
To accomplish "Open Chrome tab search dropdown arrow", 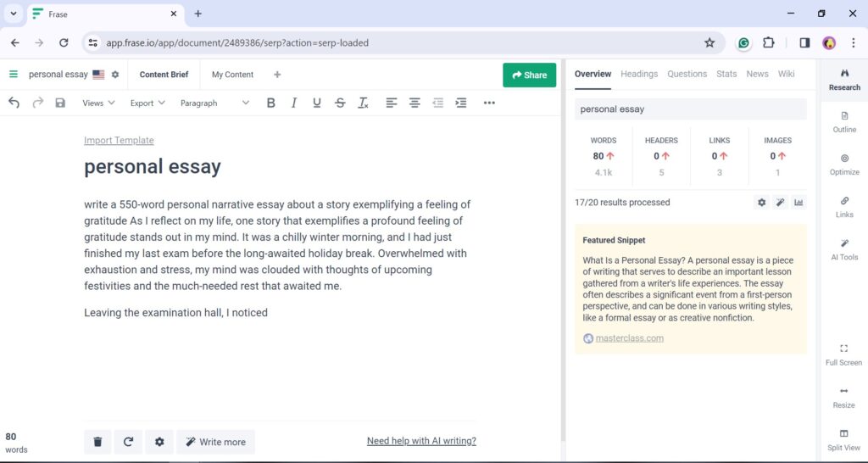I will point(14,14).
